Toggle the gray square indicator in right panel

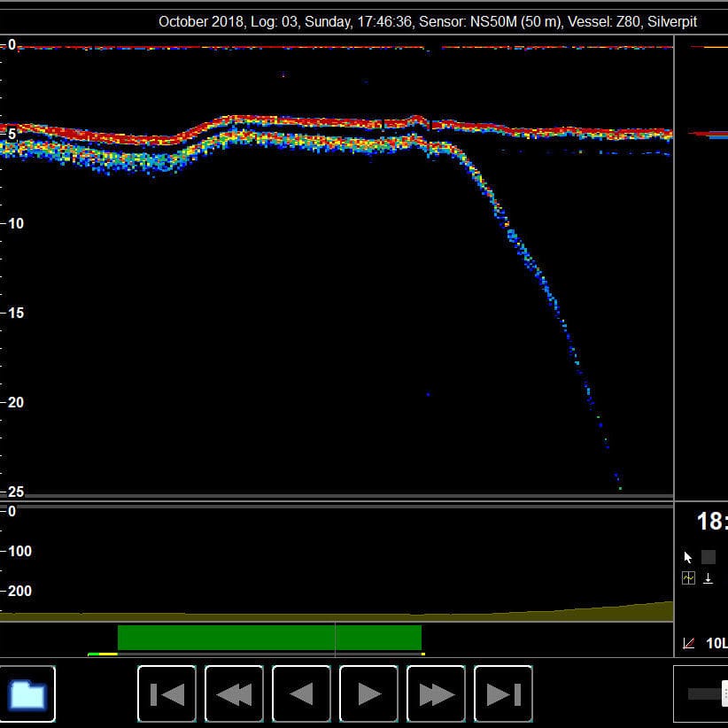(708, 556)
